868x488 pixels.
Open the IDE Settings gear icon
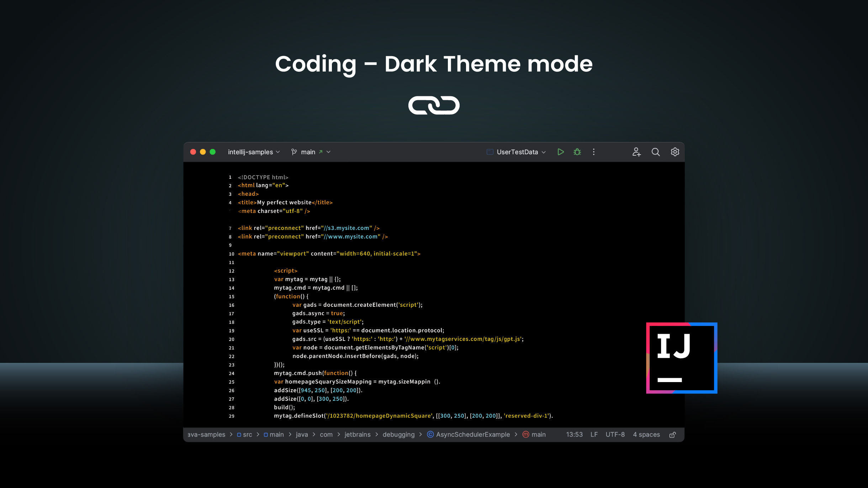tap(674, 152)
